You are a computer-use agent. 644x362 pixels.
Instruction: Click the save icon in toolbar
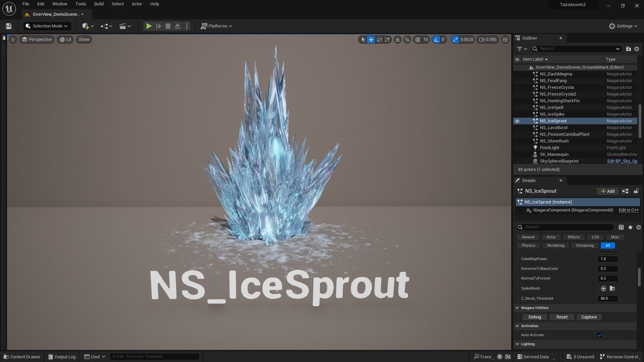coord(9,26)
